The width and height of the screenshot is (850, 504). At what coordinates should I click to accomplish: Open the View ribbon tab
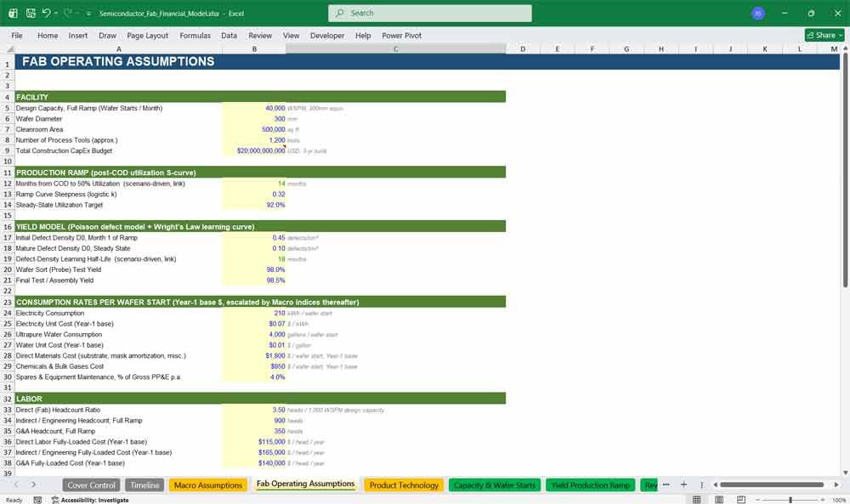[x=291, y=35]
